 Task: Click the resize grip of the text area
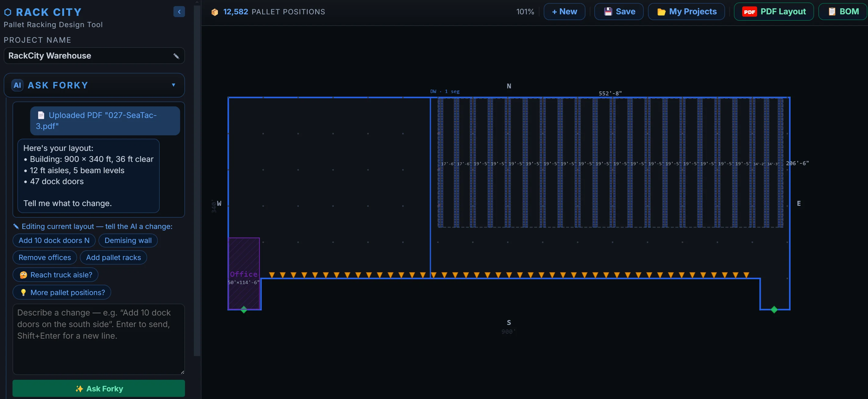182,372
